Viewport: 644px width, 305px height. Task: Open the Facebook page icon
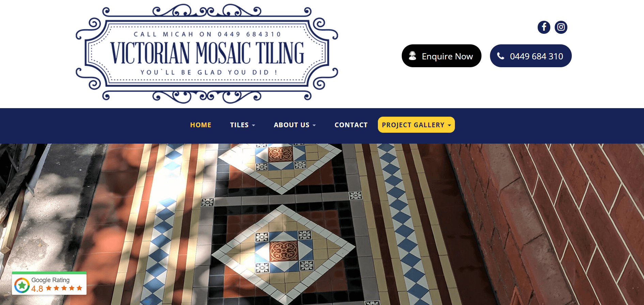pyautogui.click(x=544, y=27)
